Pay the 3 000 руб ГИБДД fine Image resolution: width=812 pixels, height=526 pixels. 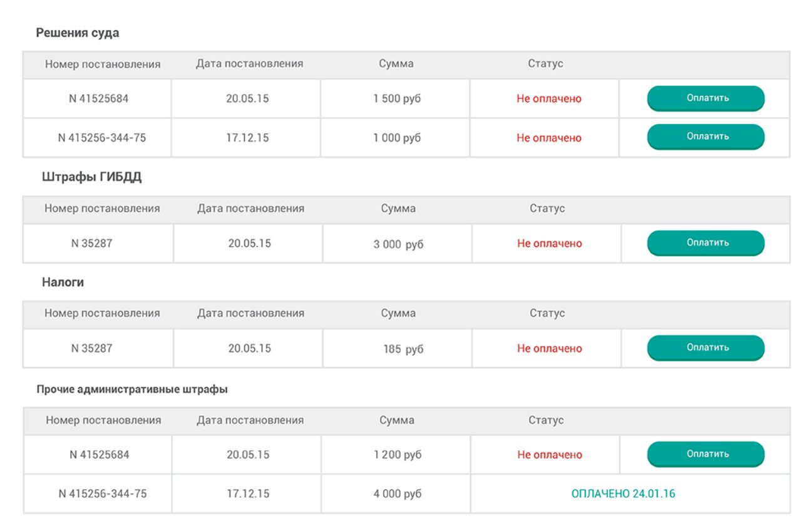[x=706, y=243]
